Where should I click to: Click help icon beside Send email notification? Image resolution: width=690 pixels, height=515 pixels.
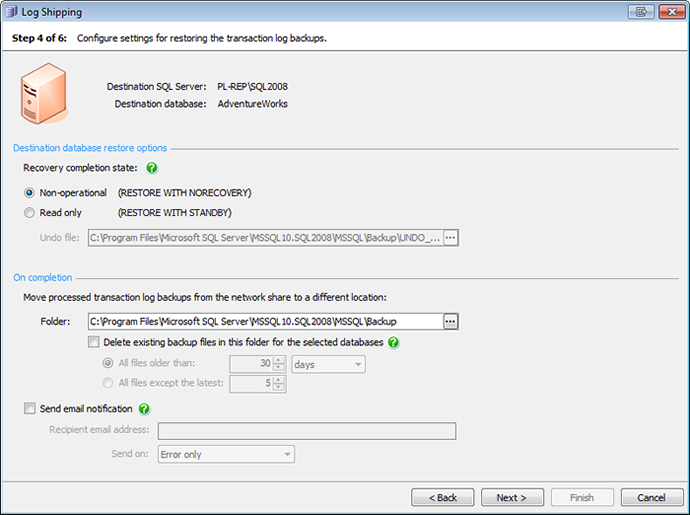coord(145,409)
